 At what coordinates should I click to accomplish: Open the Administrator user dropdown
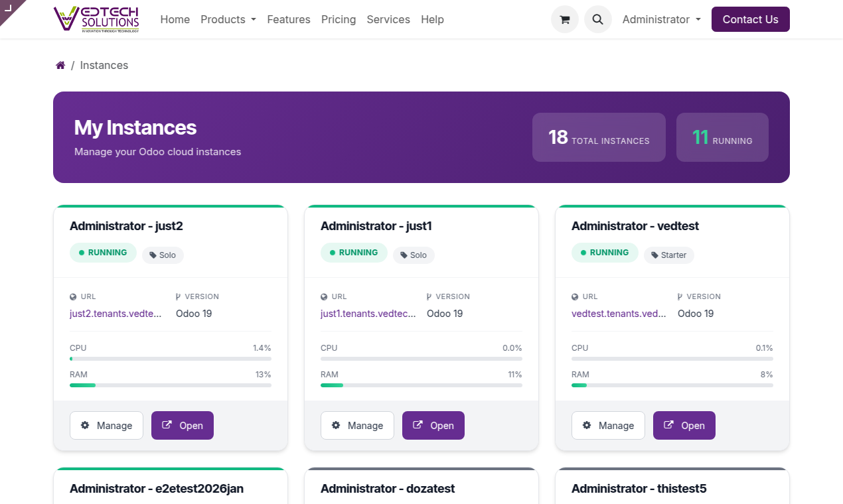tap(661, 19)
